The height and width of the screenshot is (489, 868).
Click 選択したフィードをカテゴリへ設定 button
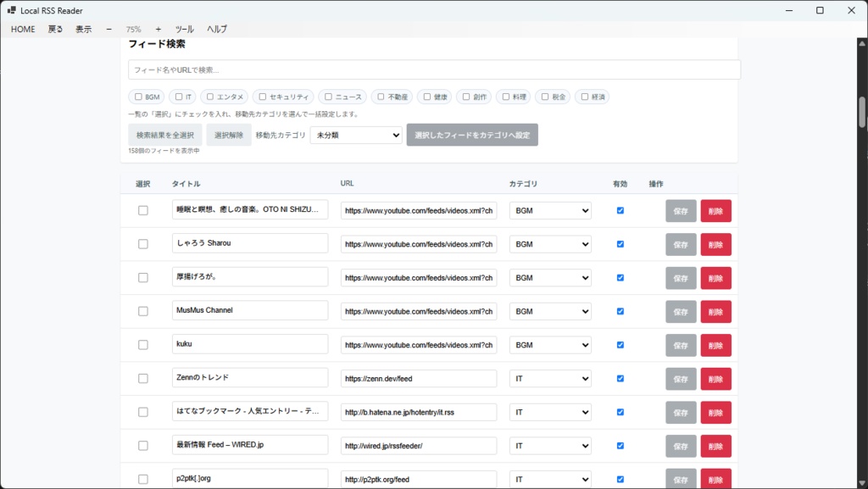(472, 135)
